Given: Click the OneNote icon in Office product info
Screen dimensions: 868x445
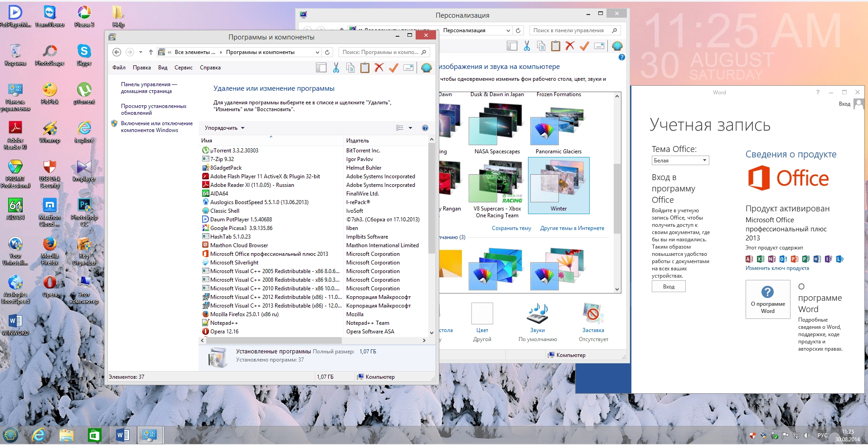Looking at the screenshot, I should (x=772, y=259).
